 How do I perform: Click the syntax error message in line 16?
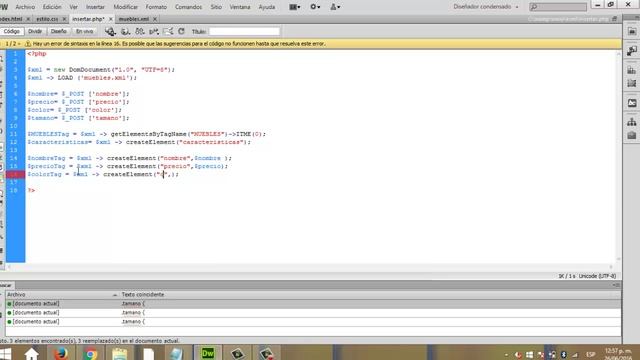(x=179, y=44)
